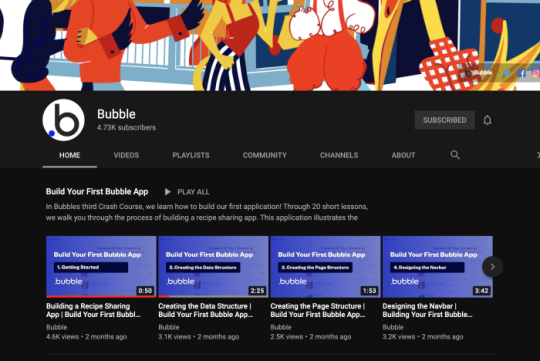Go to the COMMUNITY tab
This screenshot has height=361, width=540.
(x=264, y=155)
